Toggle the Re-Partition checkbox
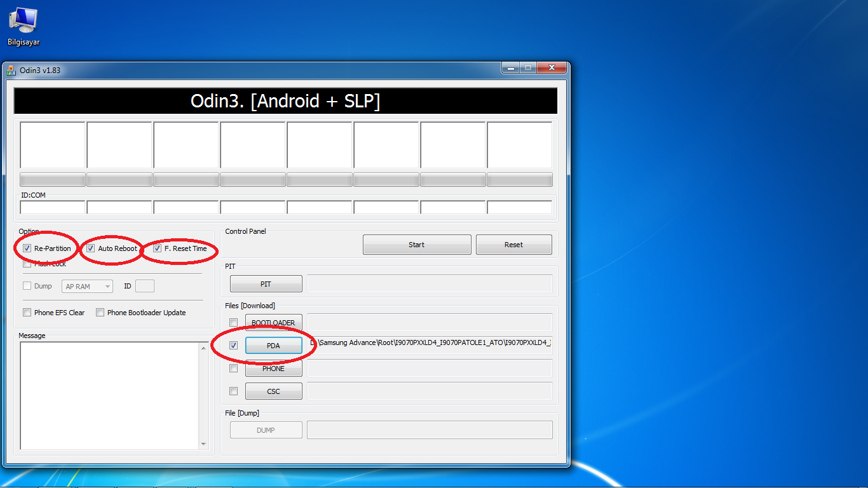 pos(27,248)
